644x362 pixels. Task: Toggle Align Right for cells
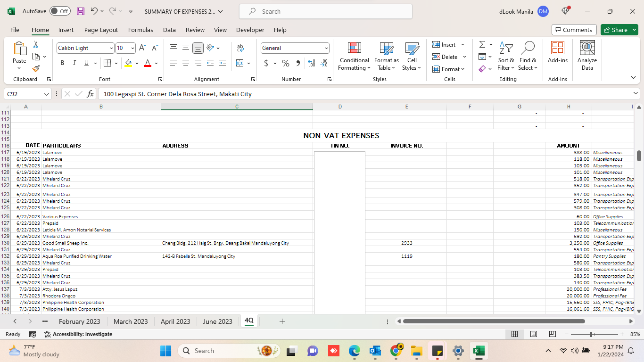point(198,63)
